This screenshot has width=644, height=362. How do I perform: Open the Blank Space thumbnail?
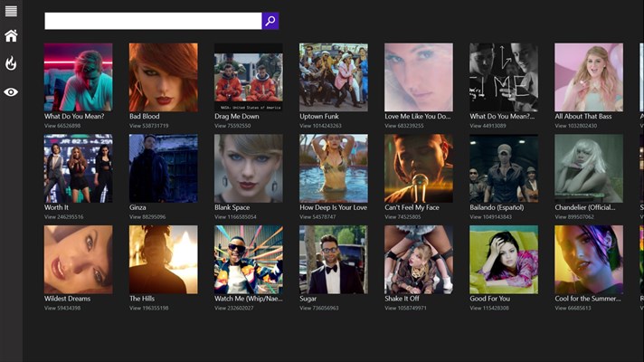(x=249, y=168)
